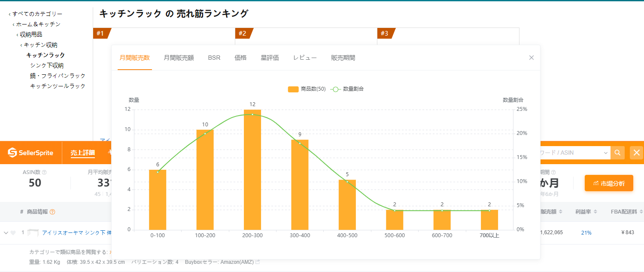
Task: Sort by FBA配送料 column arrows
Action: tap(641, 212)
